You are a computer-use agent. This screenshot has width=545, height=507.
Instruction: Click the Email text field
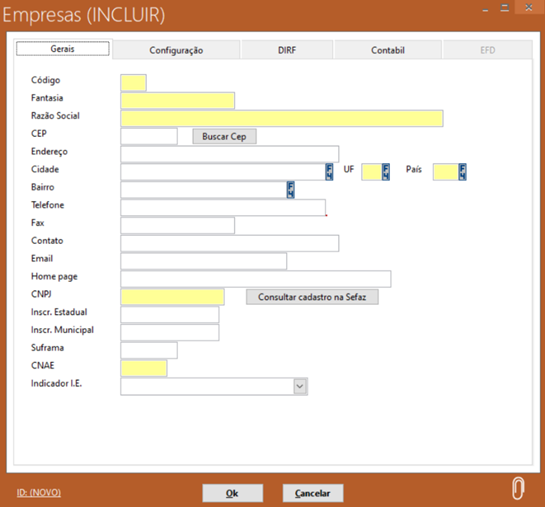click(x=204, y=261)
